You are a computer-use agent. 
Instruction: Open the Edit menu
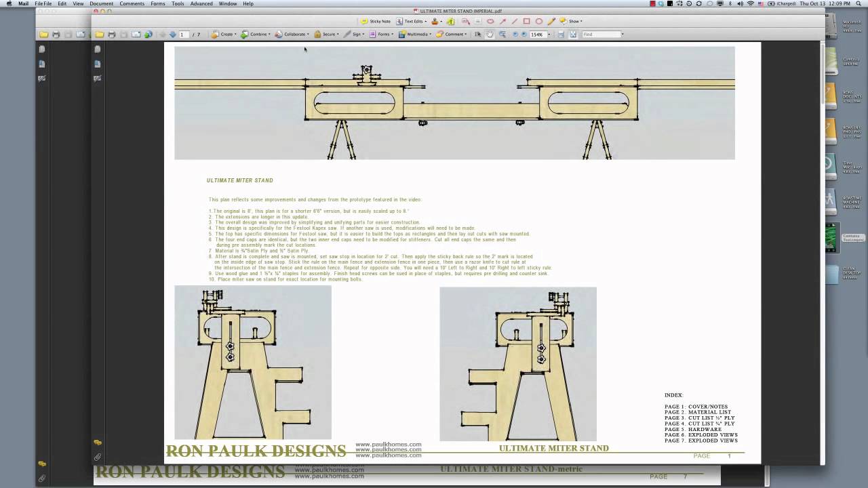coord(62,3)
